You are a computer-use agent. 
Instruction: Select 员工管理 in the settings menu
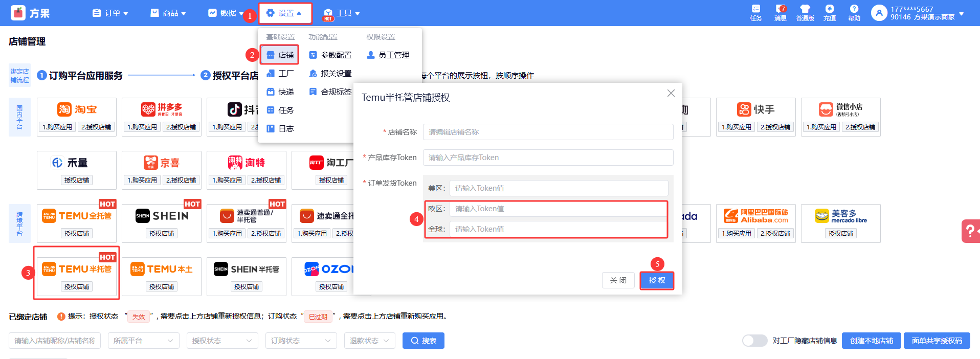pos(388,55)
